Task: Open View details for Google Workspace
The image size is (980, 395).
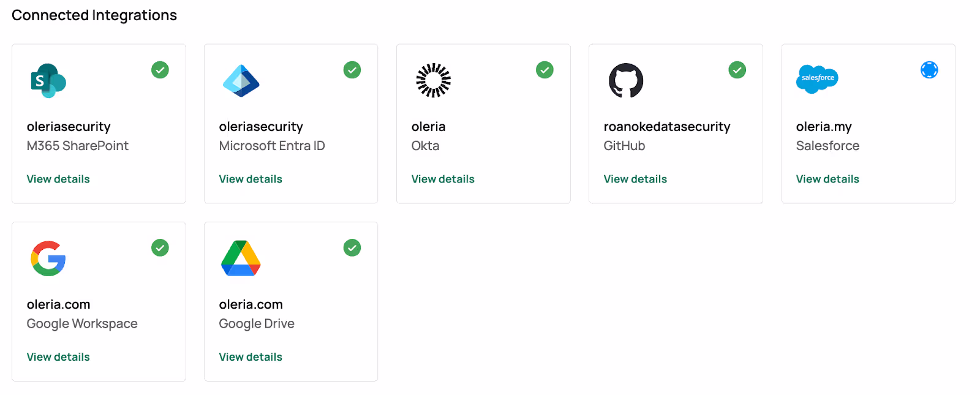Action: coord(58,356)
